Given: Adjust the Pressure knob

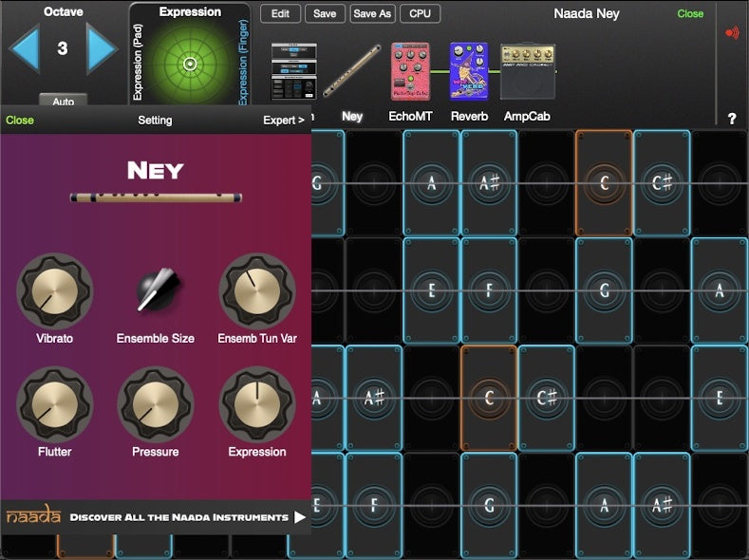Looking at the screenshot, I should [x=156, y=404].
